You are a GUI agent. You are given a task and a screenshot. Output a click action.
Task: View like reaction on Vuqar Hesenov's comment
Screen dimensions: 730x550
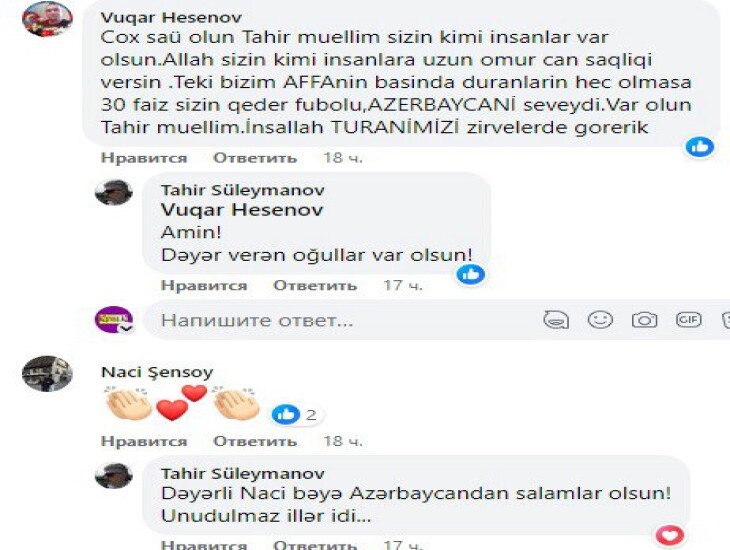point(700,147)
